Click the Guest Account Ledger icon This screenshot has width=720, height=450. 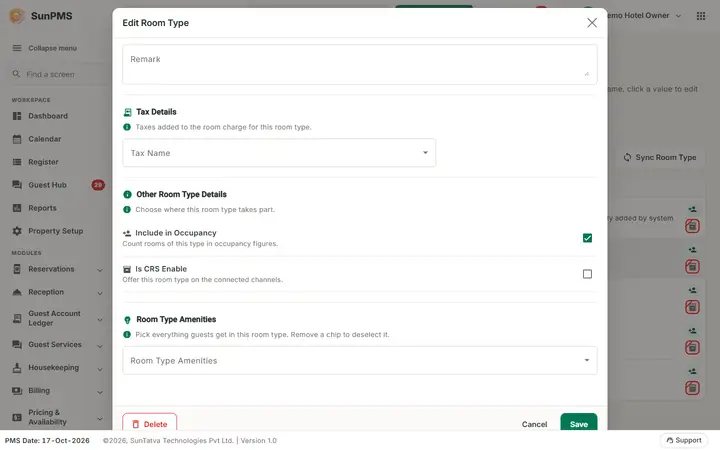pos(17,318)
